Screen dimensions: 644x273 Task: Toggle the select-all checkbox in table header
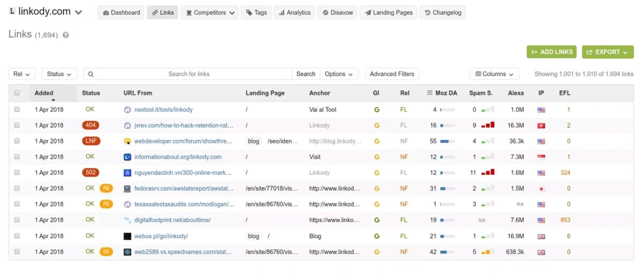click(x=17, y=93)
